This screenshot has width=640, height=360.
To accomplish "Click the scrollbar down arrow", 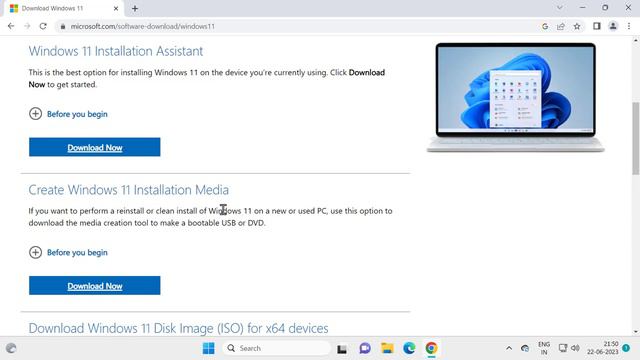I will pos(636,331).
